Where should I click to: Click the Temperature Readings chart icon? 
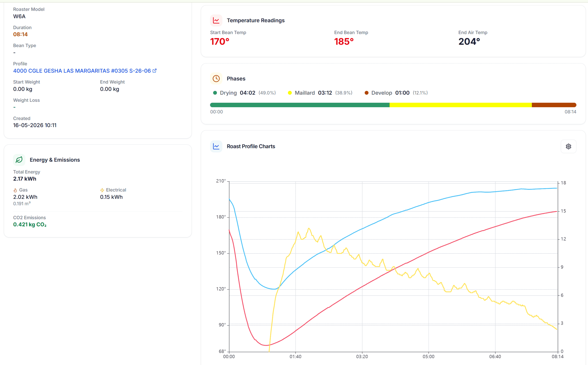216,20
